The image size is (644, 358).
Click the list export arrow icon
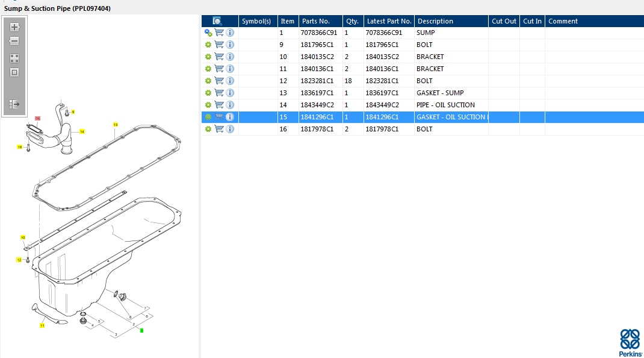point(14,104)
